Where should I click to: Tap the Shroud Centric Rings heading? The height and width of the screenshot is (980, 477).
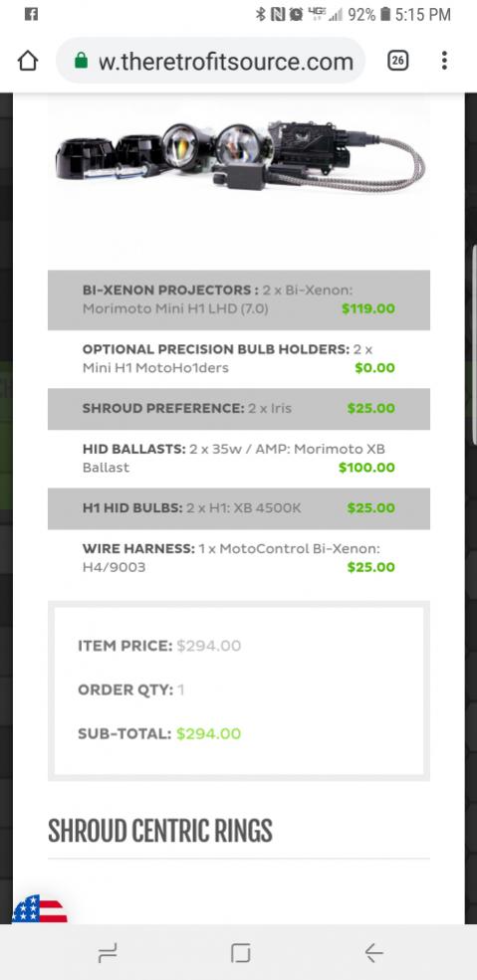(x=160, y=831)
